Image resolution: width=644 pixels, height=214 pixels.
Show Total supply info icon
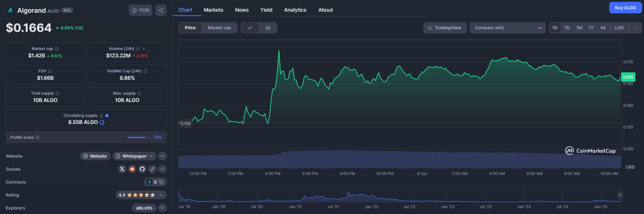coord(57,93)
